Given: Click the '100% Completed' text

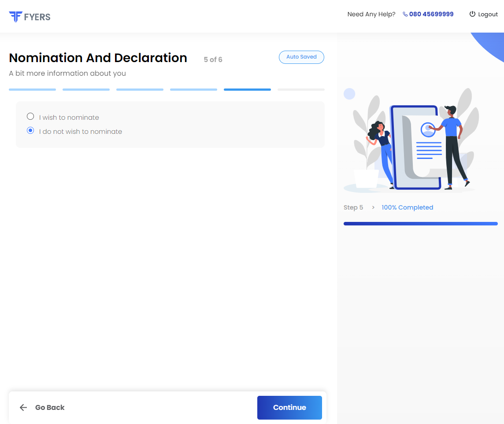Looking at the screenshot, I should [407, 207].
